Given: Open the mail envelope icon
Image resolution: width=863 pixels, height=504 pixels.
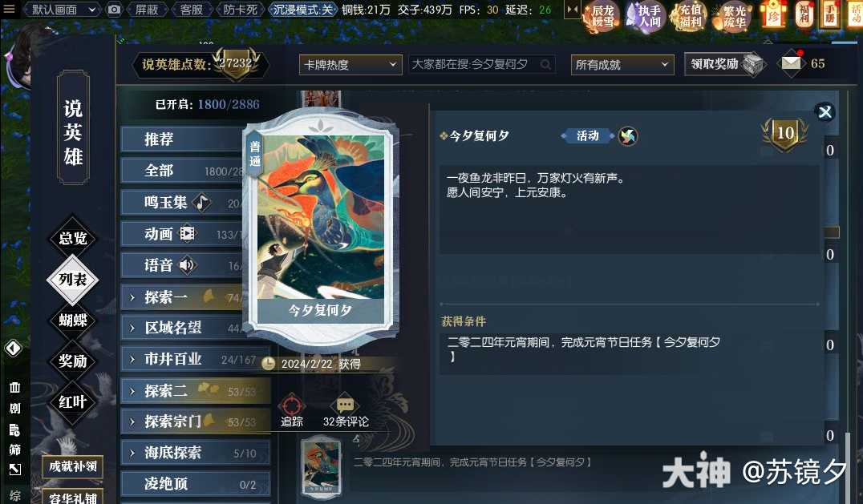Looking at the screenshot, I should [x=791, y=63].
